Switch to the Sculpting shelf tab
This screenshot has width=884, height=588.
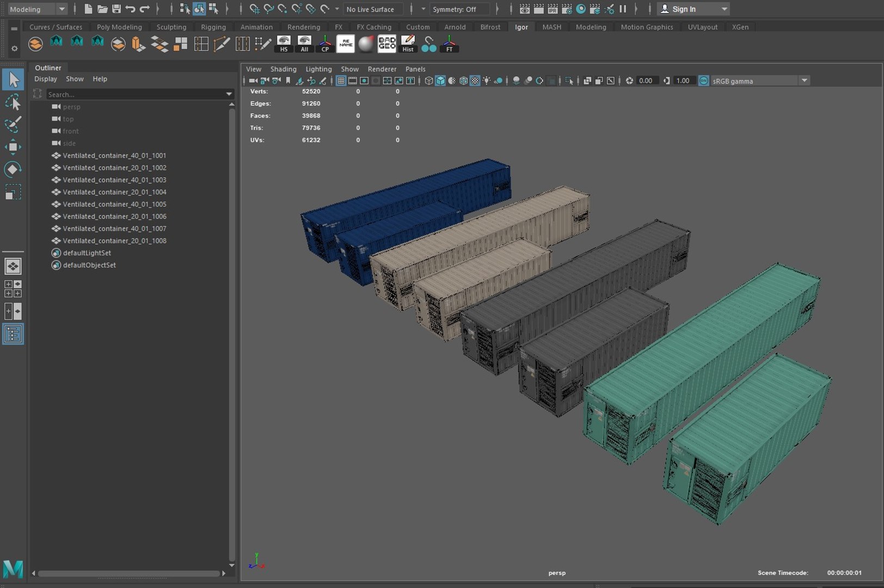171,27
